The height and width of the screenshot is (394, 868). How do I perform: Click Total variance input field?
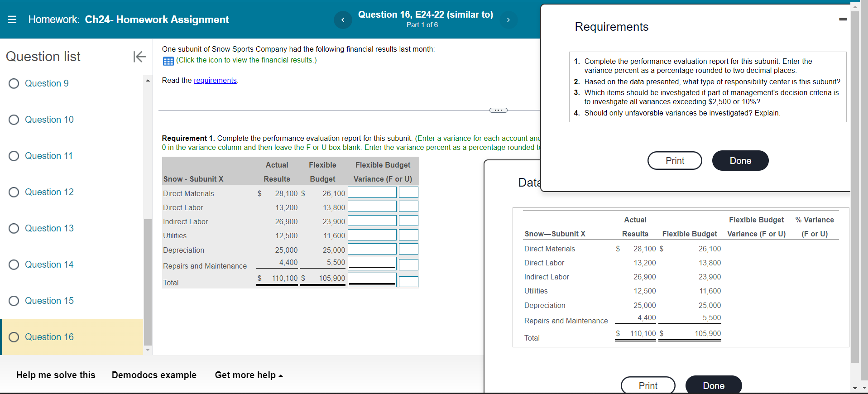(372, 279)
